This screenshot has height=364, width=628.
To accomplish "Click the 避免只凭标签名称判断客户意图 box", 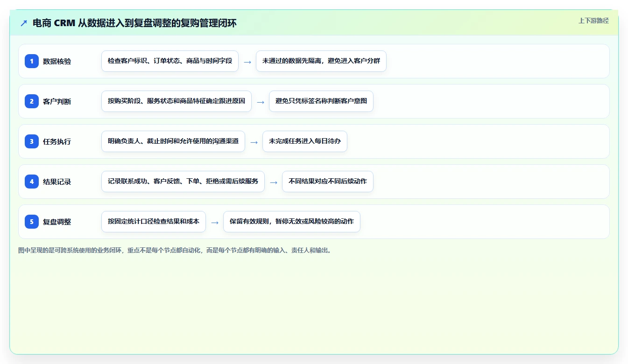I will [x=321, y=101].
